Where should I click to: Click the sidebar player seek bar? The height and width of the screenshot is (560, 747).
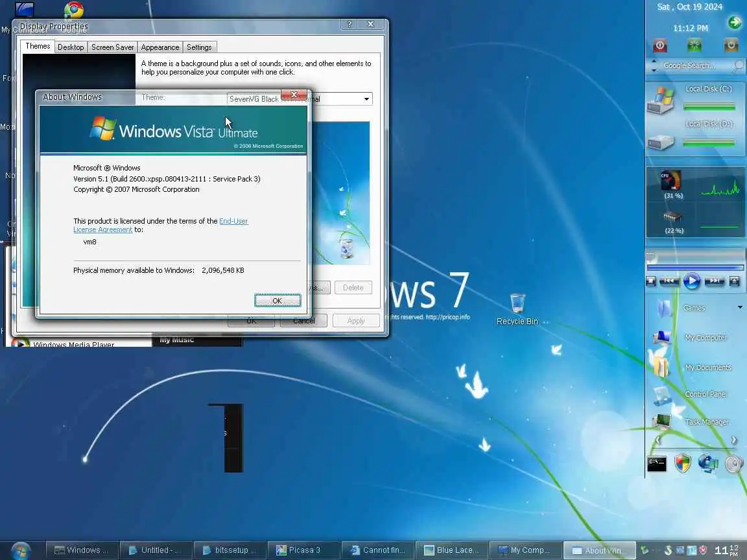click(695, 268)
